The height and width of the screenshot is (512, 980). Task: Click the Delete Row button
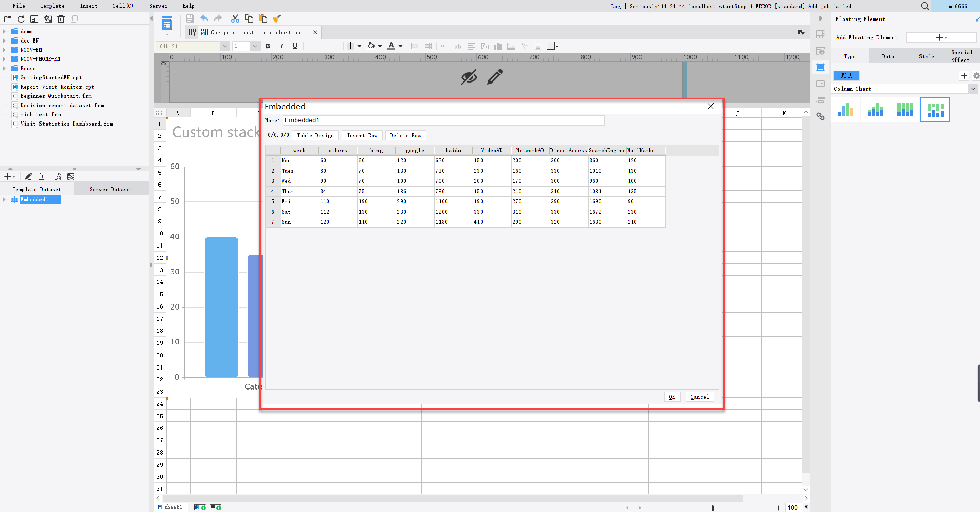405,135
